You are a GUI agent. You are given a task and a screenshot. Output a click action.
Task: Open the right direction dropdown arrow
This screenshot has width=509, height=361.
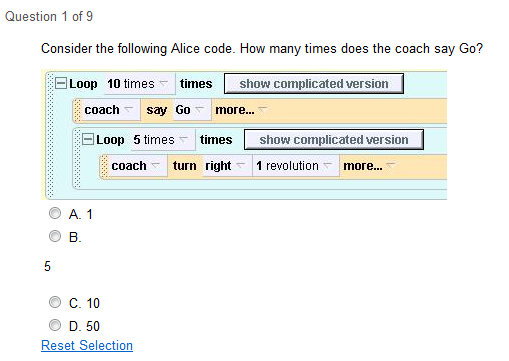[241, 165]
